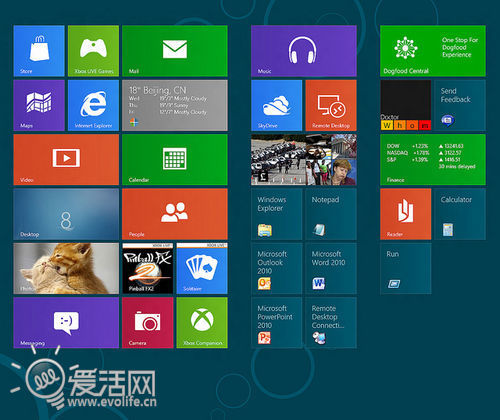The height and width of the screenshot is (420, 500).
Task: Open the Mail tile
Action: click(175, 51)
